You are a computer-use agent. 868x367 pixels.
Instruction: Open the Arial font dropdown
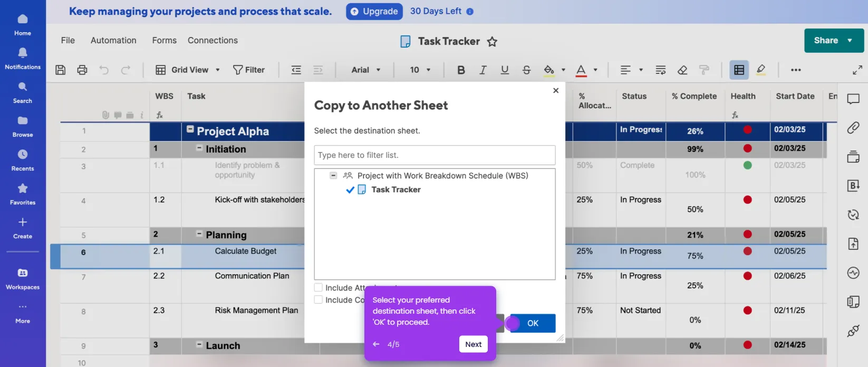pos(366,70)
